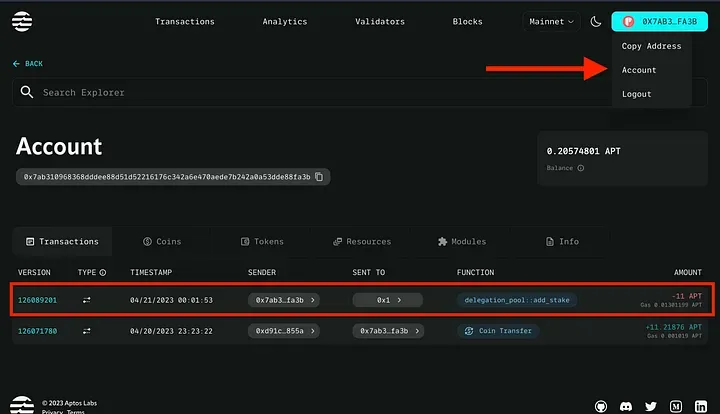
Task: Open the 0x7AB3…FA3B wallet menu
Action: point(659,21)
